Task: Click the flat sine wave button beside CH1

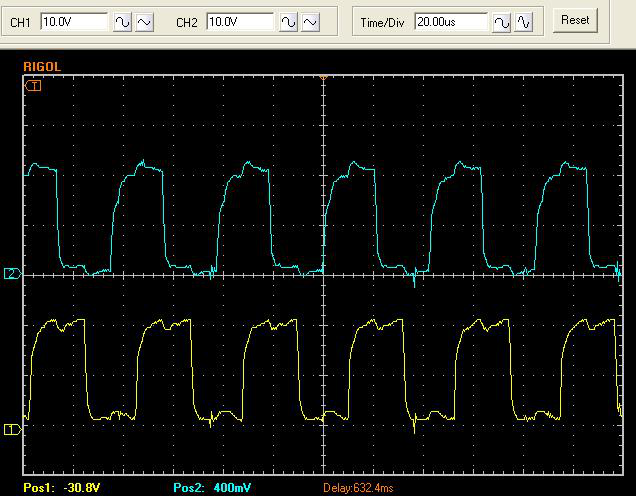Action: pyautogui.click(x=144, y=22)
